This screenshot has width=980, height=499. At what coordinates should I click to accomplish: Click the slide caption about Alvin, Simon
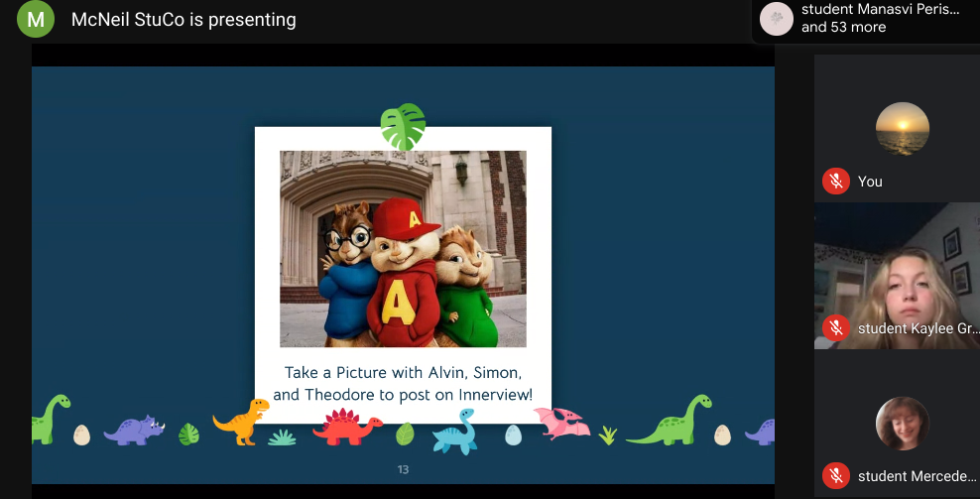(x=403, y=383)
